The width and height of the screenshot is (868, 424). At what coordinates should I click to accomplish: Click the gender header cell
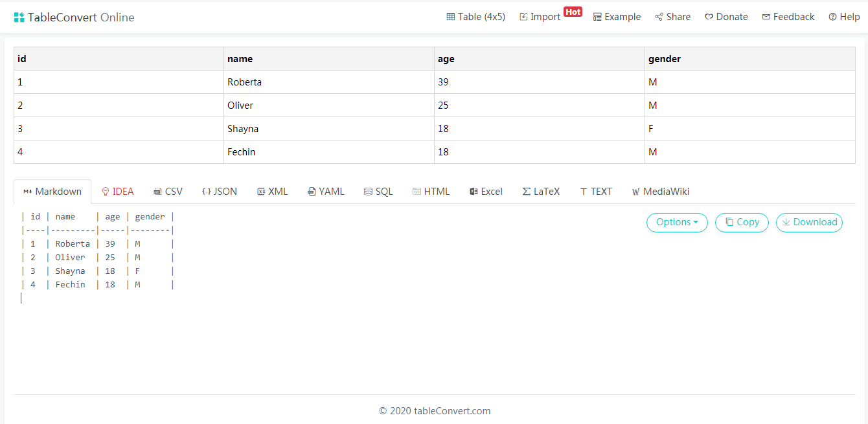click(x=749, y=59)
